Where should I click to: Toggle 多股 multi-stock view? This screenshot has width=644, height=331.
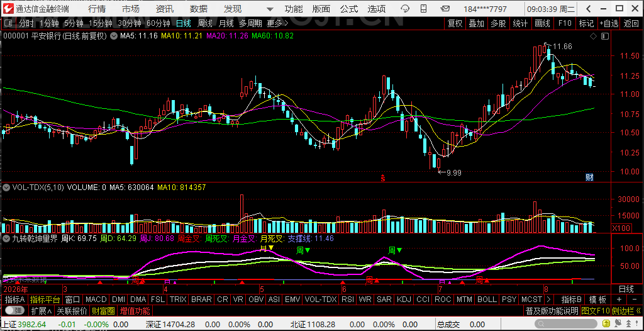(498, 24)
